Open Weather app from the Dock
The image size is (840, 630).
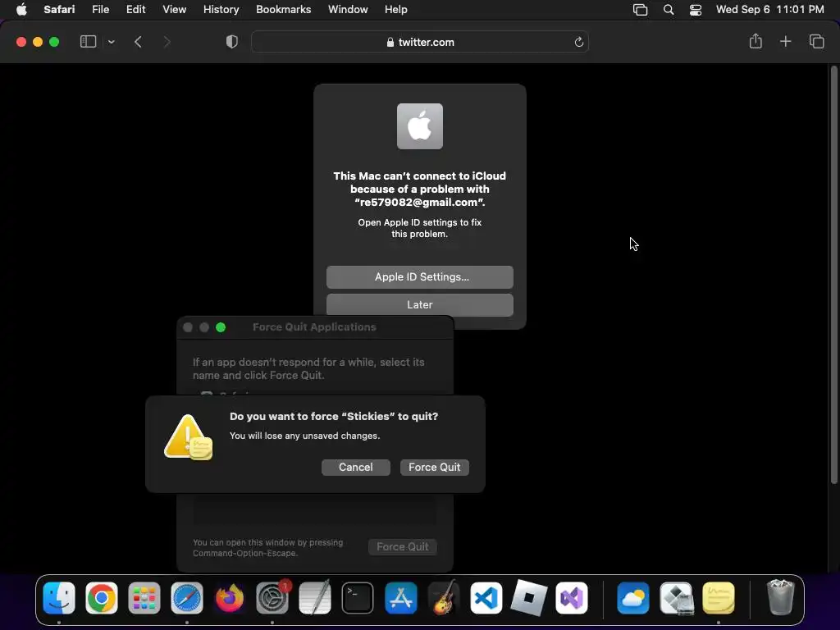pyautogui.click(x=633, y=598)
